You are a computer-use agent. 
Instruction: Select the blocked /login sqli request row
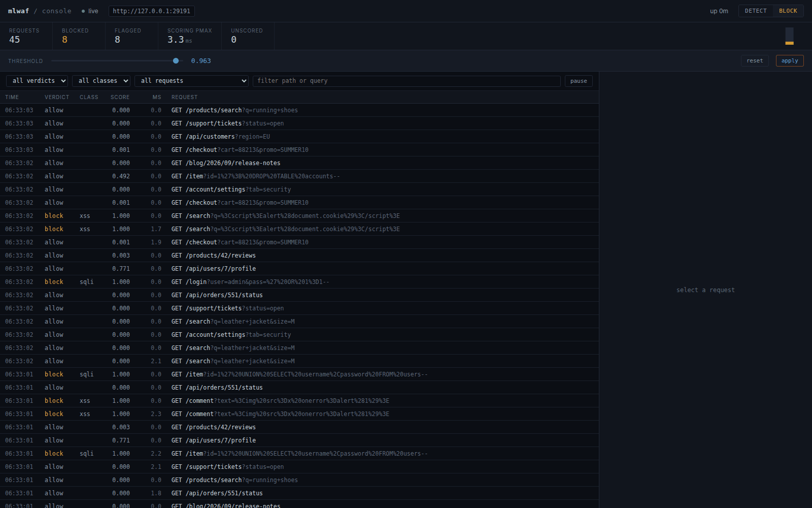(299, 282)
